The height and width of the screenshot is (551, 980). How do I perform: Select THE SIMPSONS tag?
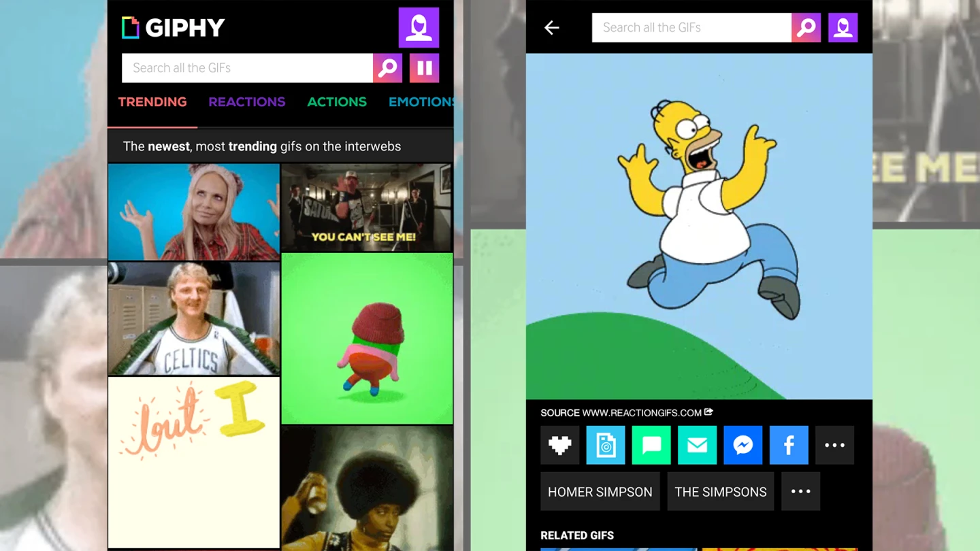coord(721,491)
